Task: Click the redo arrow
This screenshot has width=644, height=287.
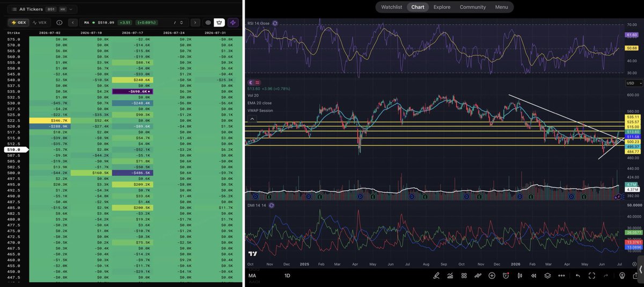Action: pyautogui.click(x=606, y=276)
